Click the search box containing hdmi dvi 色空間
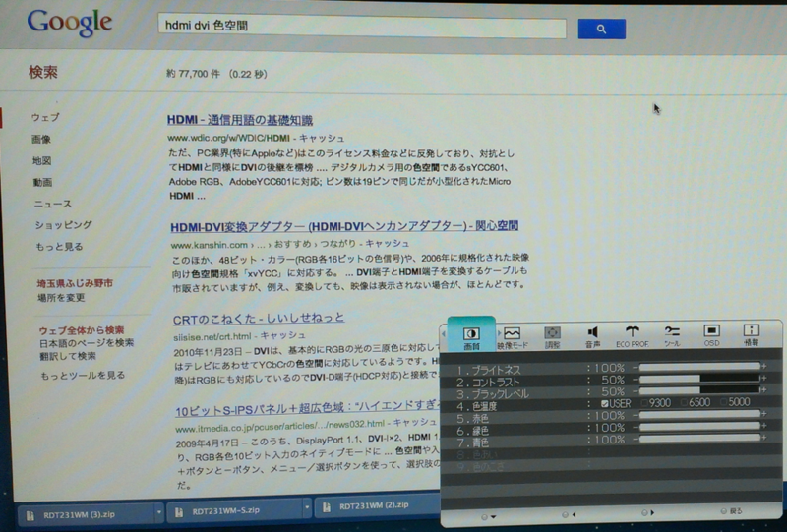787x532 pixels. (362, 27)
